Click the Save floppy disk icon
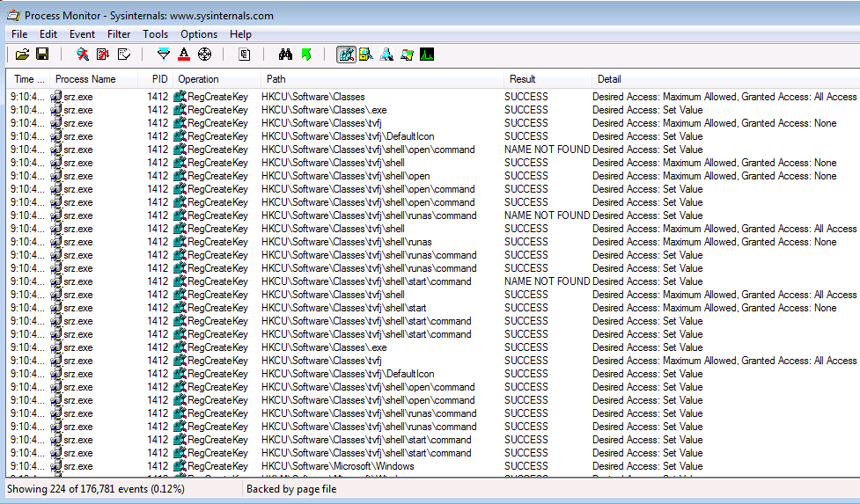The height and width of the screenshot is (504, 860). 41,55
